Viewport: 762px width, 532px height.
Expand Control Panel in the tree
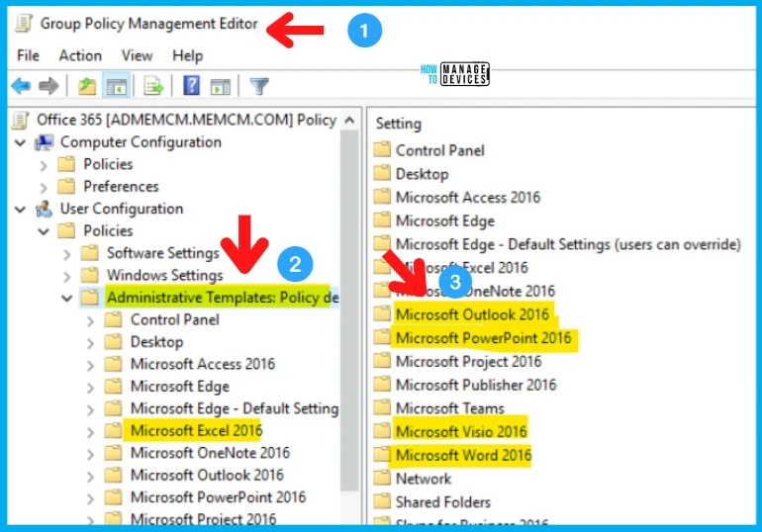click(90, 320)
